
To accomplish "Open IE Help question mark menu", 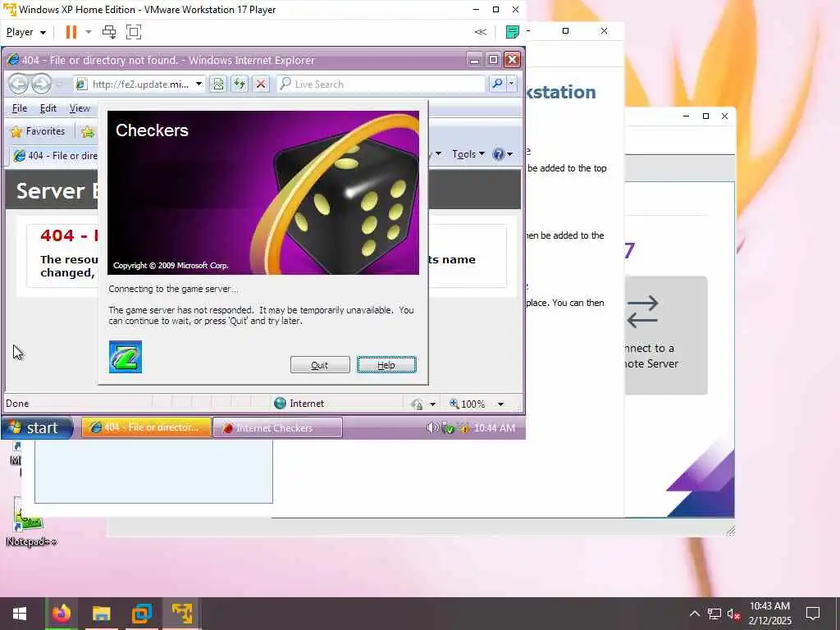I will point(503,154).
